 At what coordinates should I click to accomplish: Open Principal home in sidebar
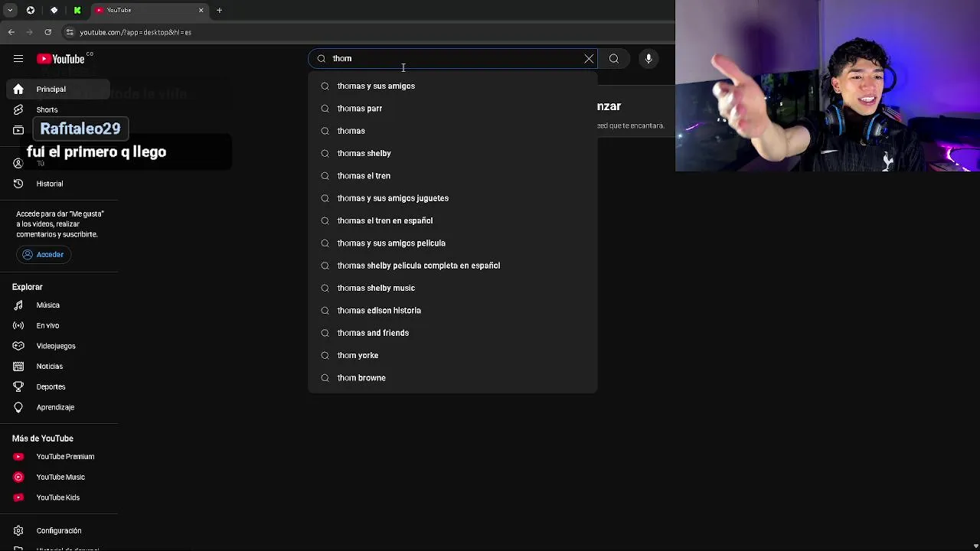(58, 90)
